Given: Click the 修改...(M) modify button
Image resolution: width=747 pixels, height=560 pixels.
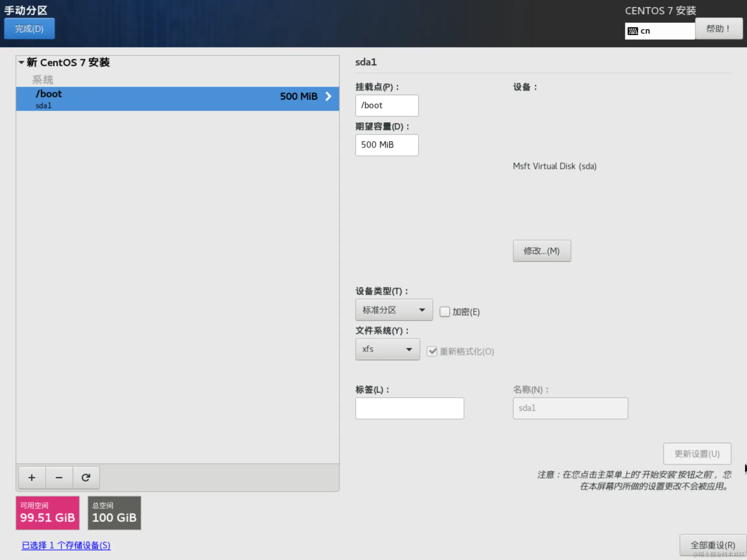Looking at the screenshot, I should pos(542,251).
